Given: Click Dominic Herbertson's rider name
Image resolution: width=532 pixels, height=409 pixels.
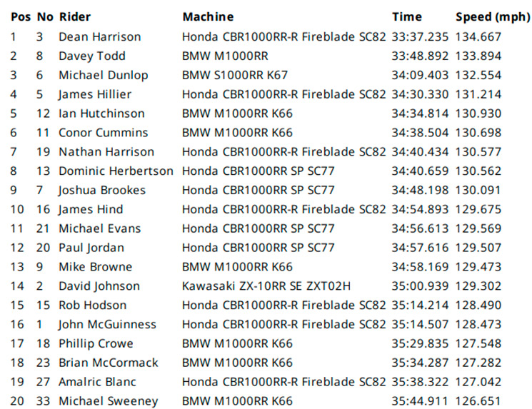Looking at the screenshot, I should tap(116, 171).
